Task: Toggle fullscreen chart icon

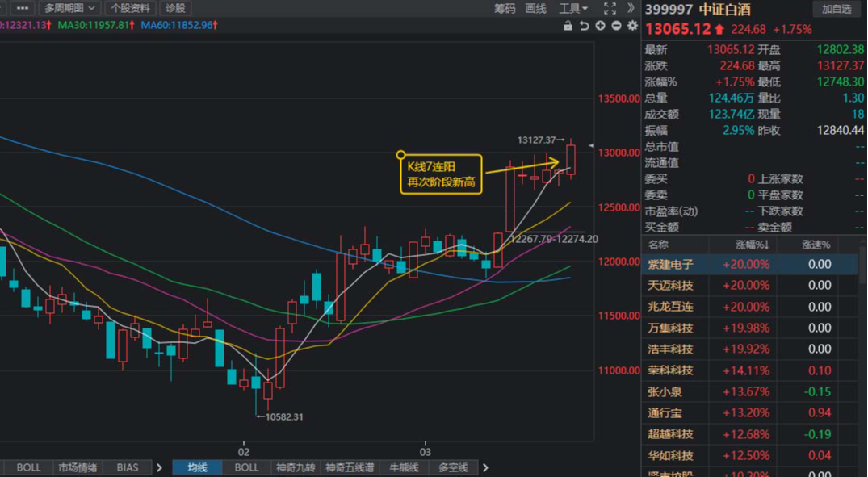Action: (x=610, y=8)
